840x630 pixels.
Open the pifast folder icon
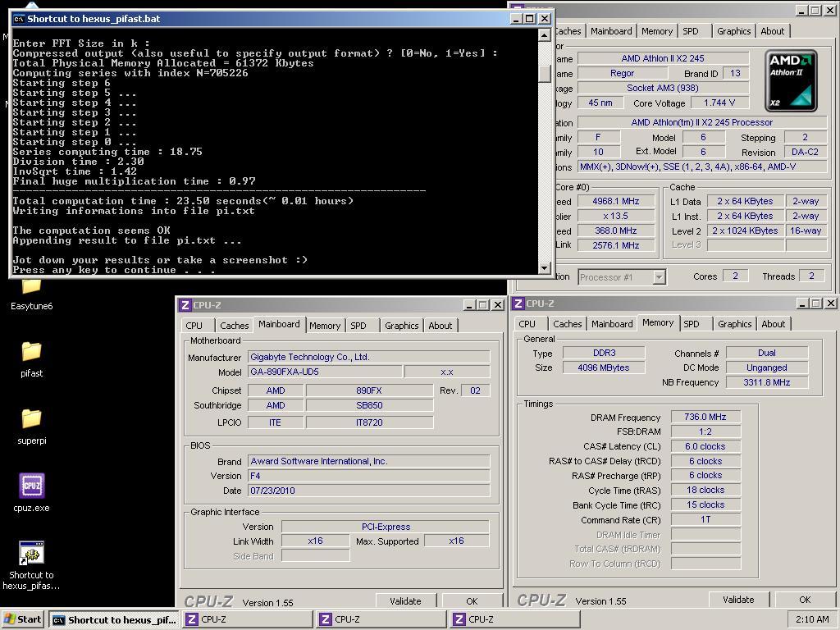coord(31,358)
